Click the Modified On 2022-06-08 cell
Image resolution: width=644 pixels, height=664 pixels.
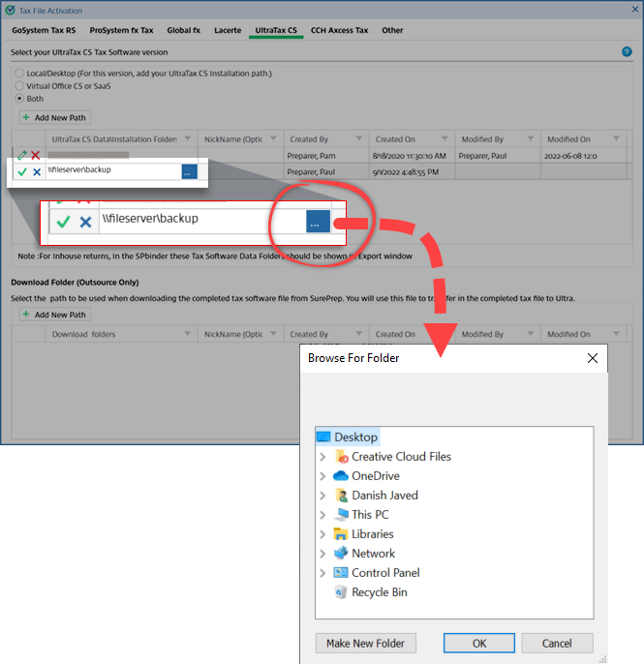click(x=583, y=156)
